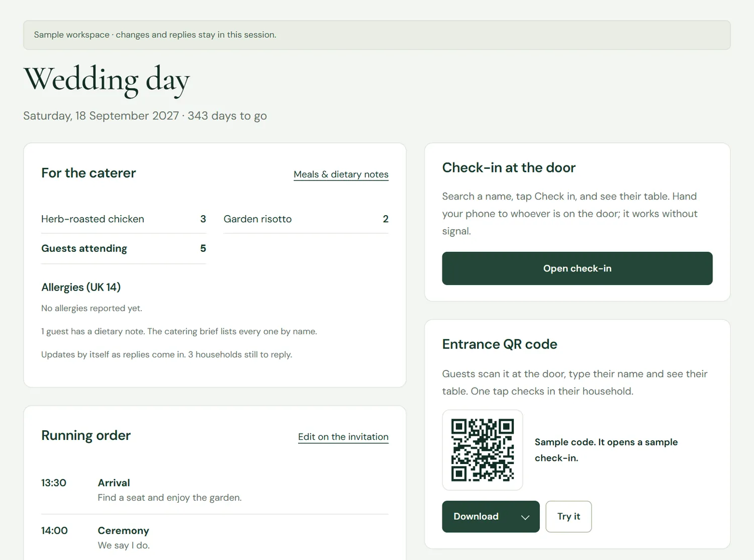Select the Arrival event title
The image size is (754, 560).
click(114, 483)
